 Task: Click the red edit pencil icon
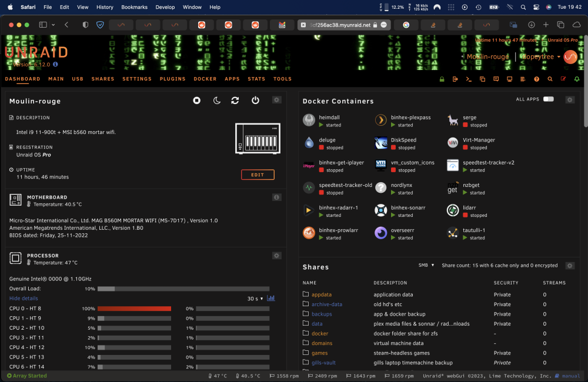[x=563, y=79]
